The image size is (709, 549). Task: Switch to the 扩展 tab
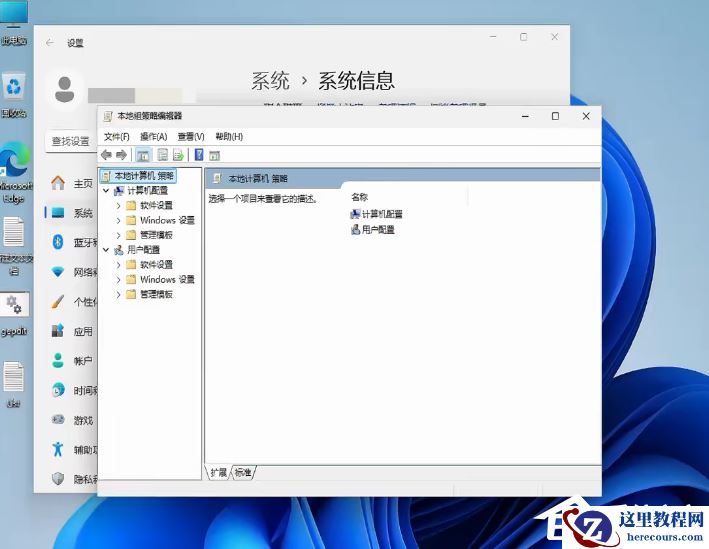pos(219,473)
